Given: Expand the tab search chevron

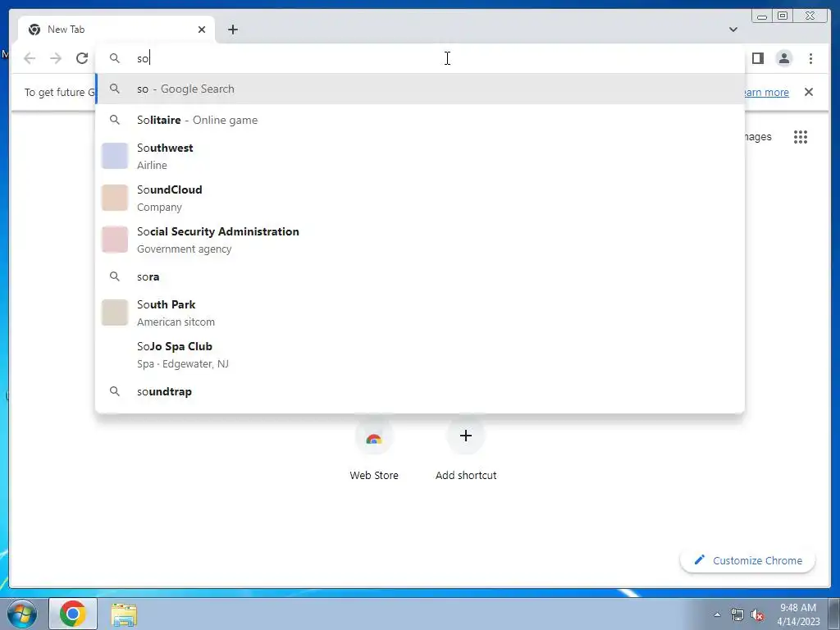Looking at the screenshot, I should [733, 30].
